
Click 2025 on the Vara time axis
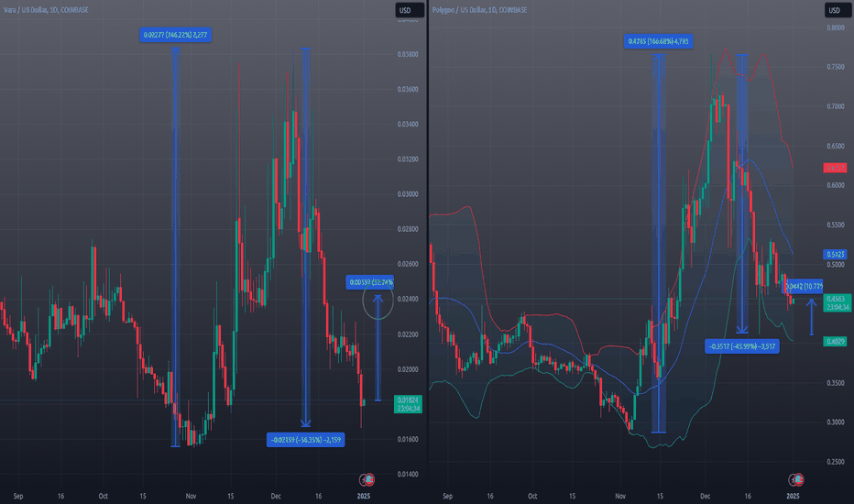[363, 497]
